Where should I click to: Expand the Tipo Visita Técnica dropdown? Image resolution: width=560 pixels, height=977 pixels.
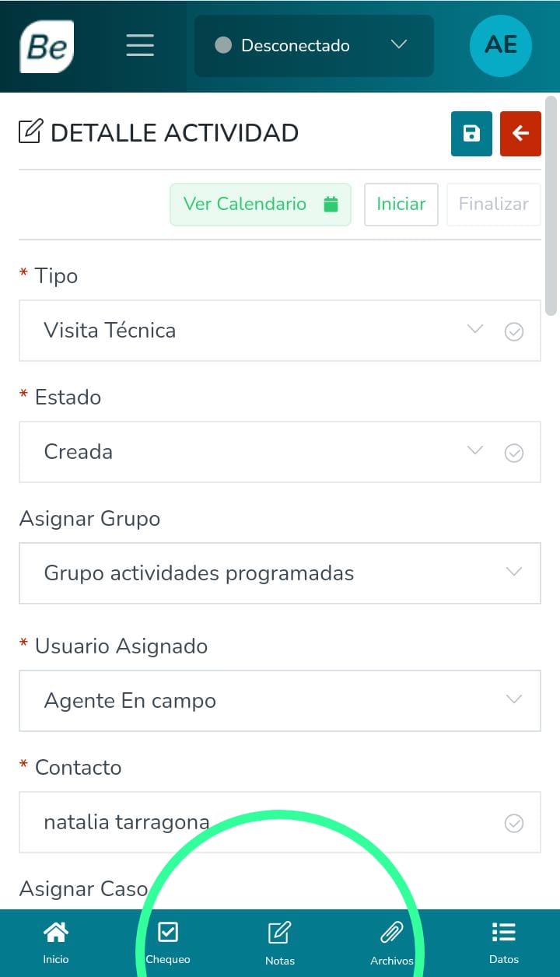[280, 331]
